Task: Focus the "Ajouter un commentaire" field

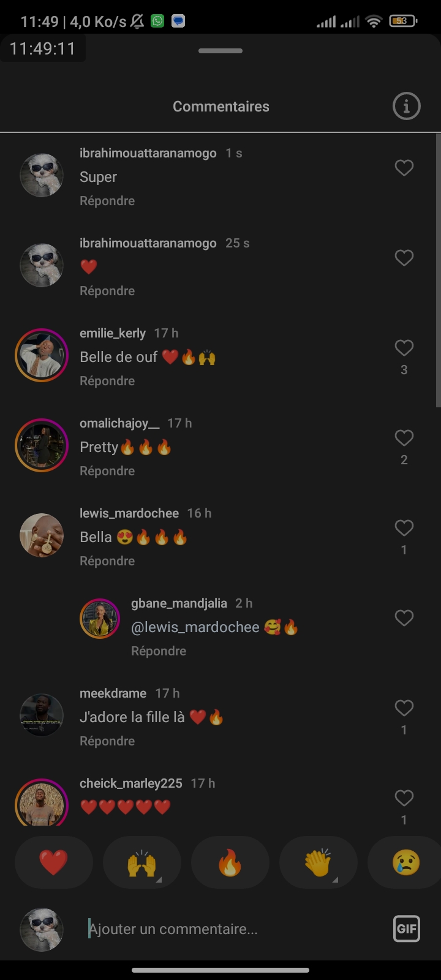Action: tap(233, 929)
